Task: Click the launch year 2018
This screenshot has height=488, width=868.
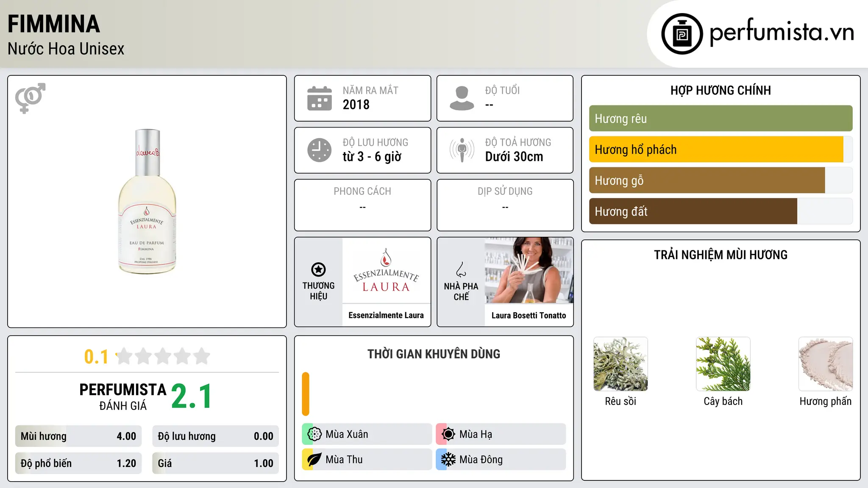Action: [356, 105]
